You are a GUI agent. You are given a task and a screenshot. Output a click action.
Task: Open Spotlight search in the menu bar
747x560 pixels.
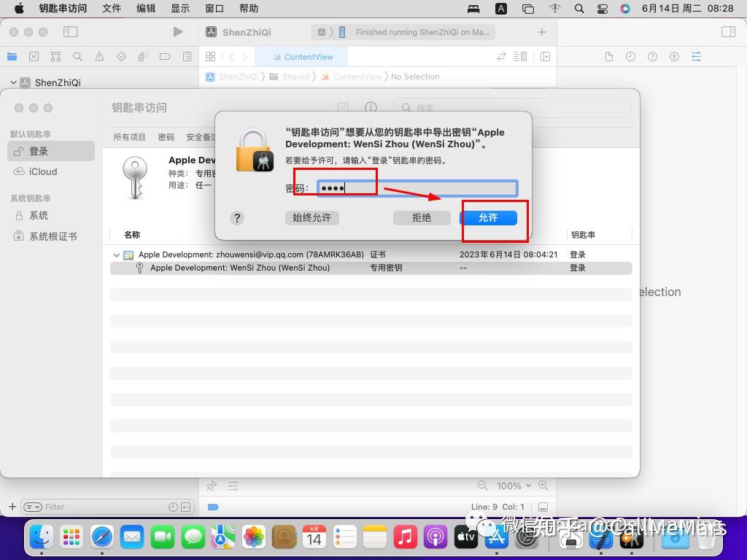point(578,8)
